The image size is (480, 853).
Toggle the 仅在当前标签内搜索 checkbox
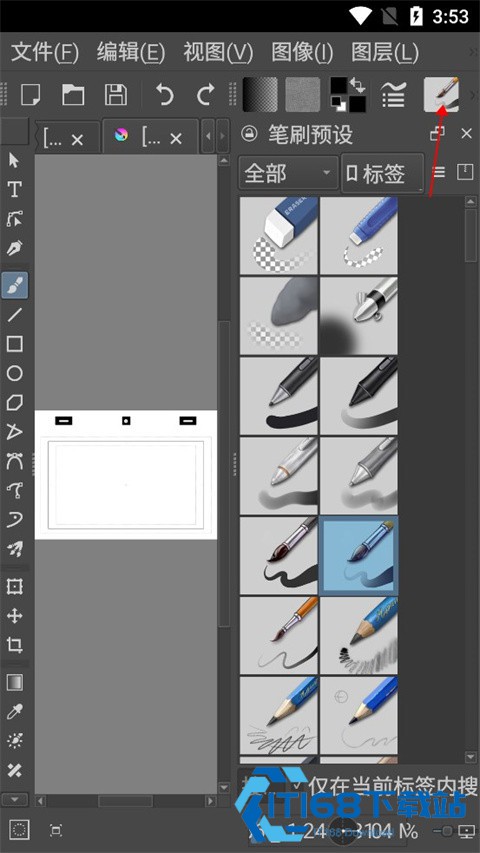(x=297, y=786)
